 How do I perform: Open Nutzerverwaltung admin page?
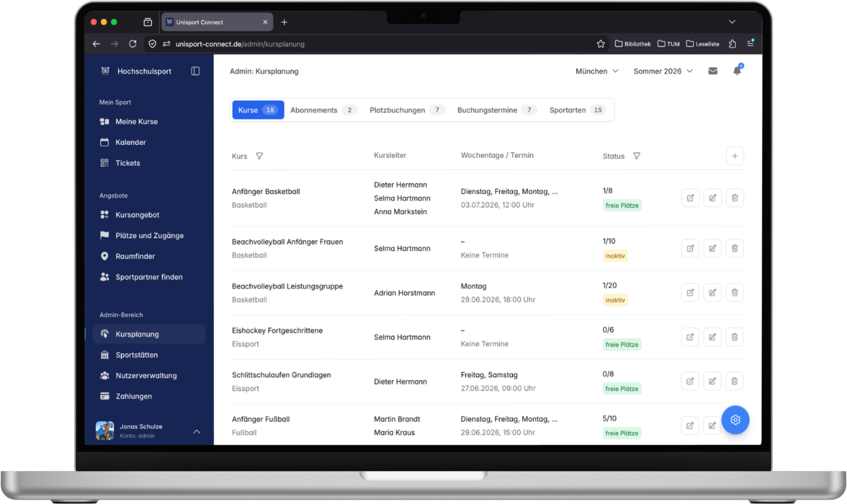coord(149,376)
